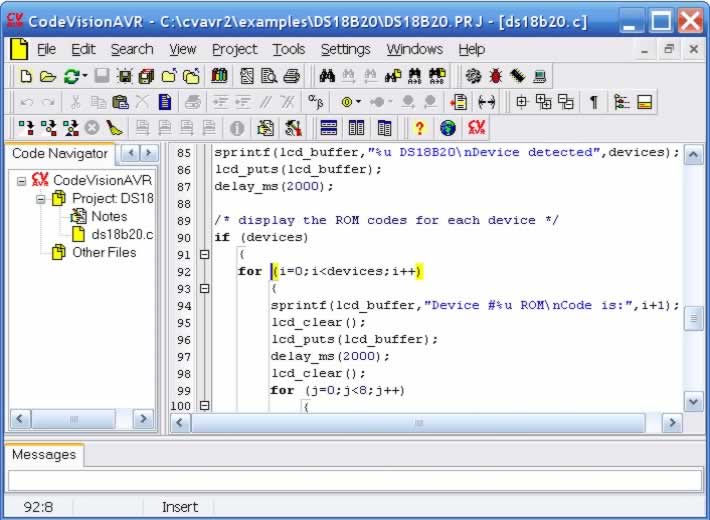The image size is (710, 520).
Task: Open the File menu
Action: tap(46, 49)
